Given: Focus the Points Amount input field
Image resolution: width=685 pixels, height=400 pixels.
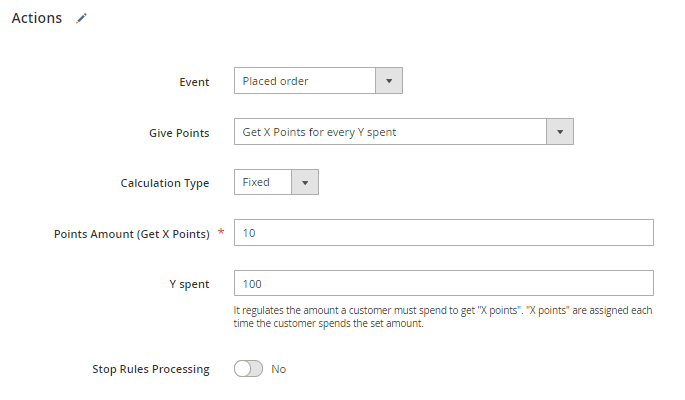Looking at the screenshot, I should click(443, 233).
